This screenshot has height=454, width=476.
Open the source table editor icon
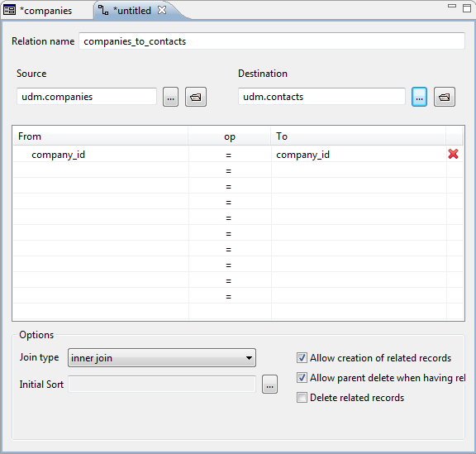pyautogui.click(x=196, y=97)
